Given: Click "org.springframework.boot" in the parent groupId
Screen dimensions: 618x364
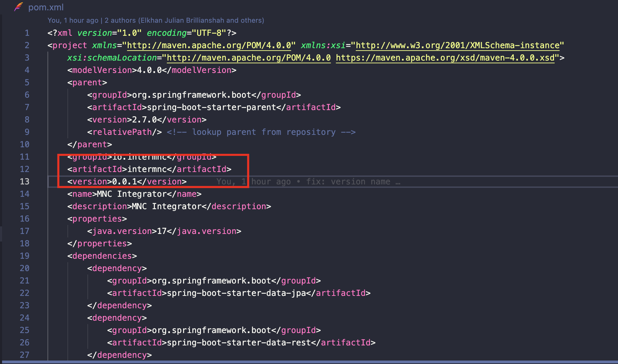Looking at the screenshot, I should [x=192, y=95].
